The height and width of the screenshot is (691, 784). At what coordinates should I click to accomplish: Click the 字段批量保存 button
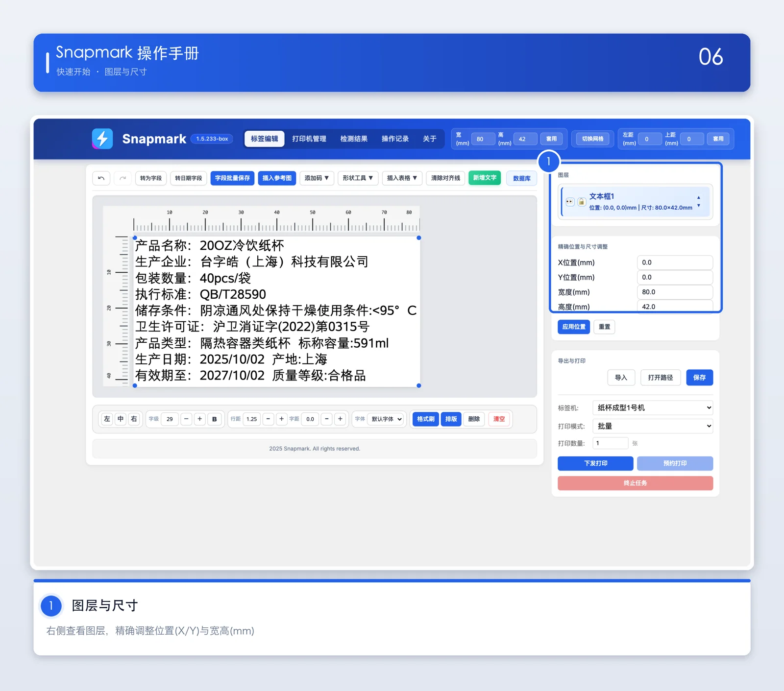pyautogui.click(x=232, y=178)
